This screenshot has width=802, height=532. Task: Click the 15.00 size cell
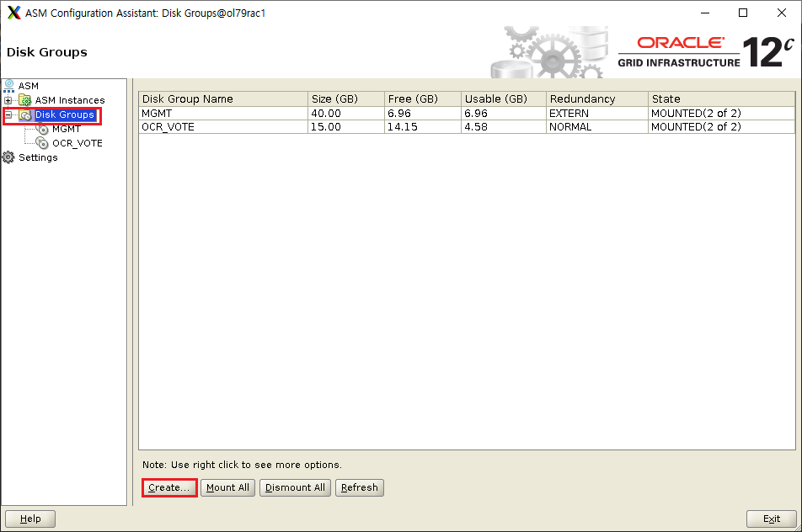[346, 127]
